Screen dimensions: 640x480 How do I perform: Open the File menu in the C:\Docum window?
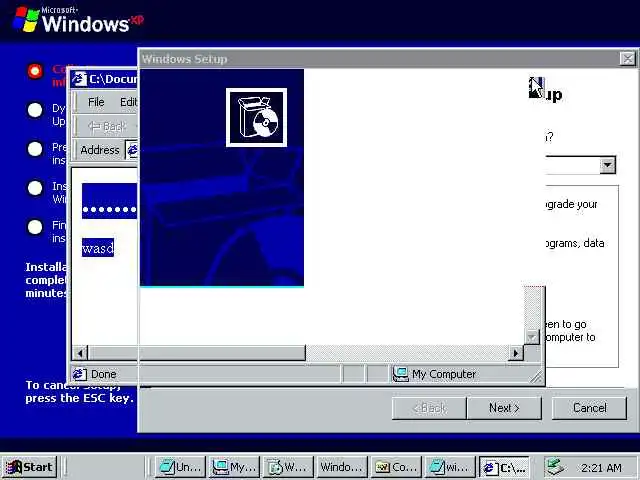click(x=96, y=102)
